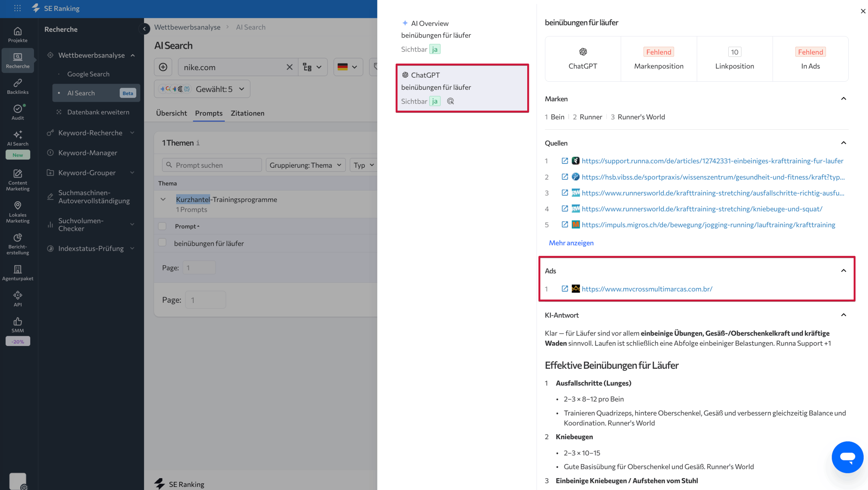
Task: Open AI Search in the sidebar
Action: [18, 138]
